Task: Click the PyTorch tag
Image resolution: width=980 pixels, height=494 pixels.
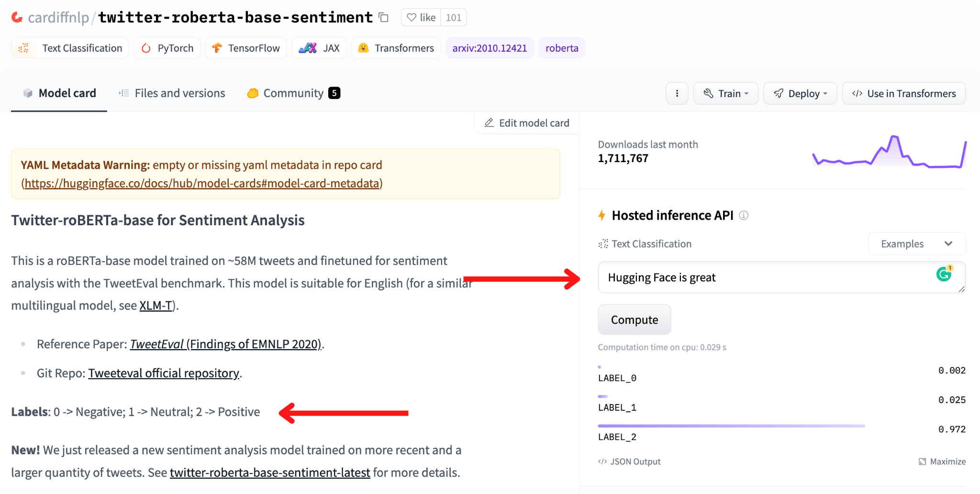Action: (x=167, y=48)
